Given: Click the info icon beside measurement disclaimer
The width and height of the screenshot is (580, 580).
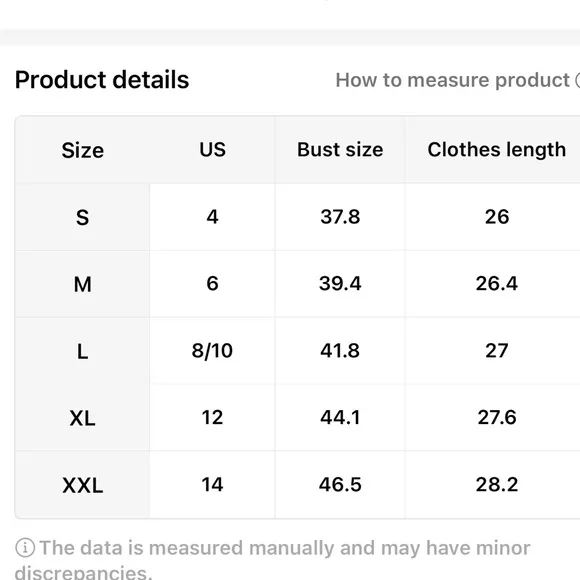Looking at the screenshot, I should [x=25, y=548].
